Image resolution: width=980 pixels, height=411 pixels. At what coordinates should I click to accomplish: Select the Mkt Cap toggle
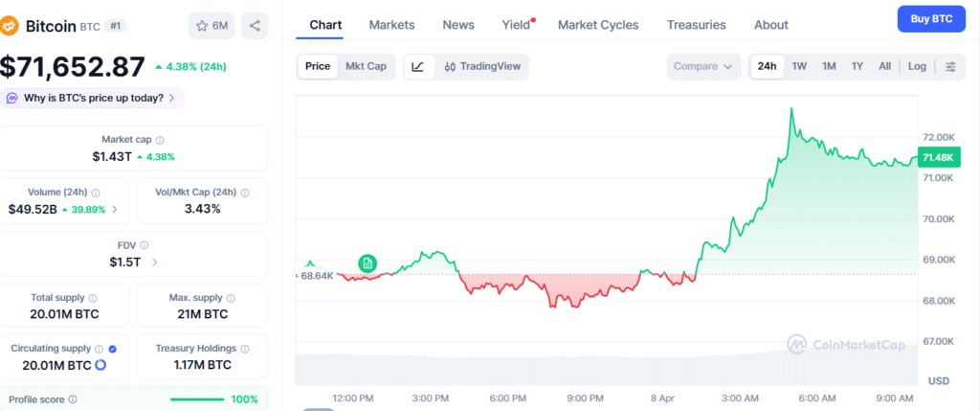point(367,66)
